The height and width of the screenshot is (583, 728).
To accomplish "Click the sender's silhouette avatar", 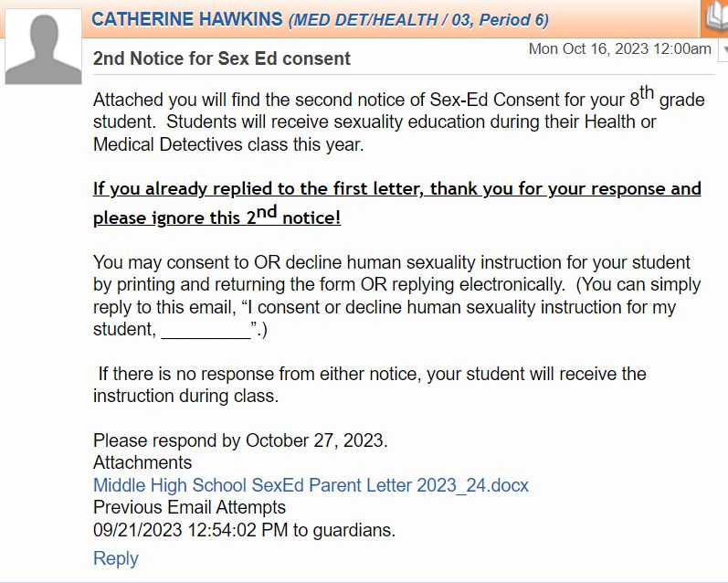I will pyautogui.click(x=43, y=48).
